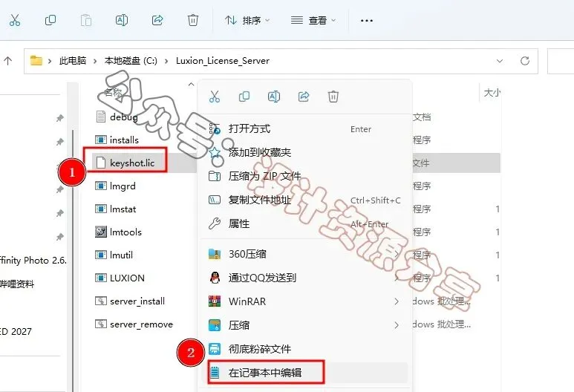This screenshot has width=574, height=392.
Task: Click the Rename icon in the context menu
Action: pyautogui.click(x=274, y=97)
